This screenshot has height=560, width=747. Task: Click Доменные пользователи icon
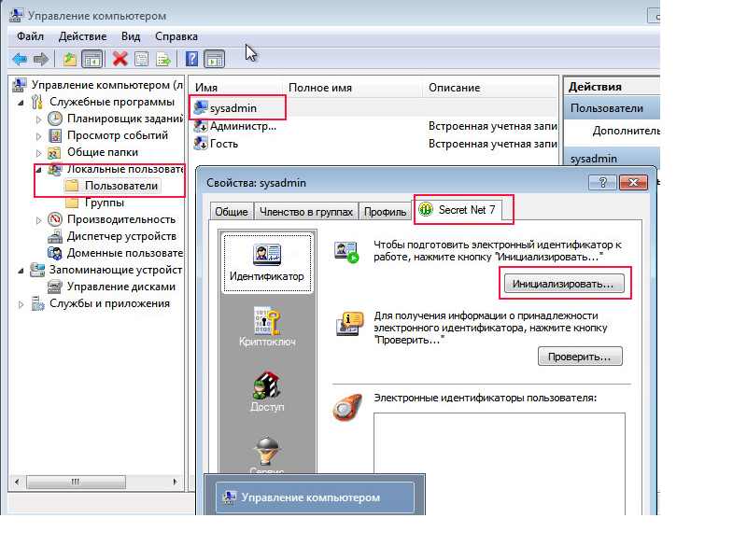[x=55, y=253]
